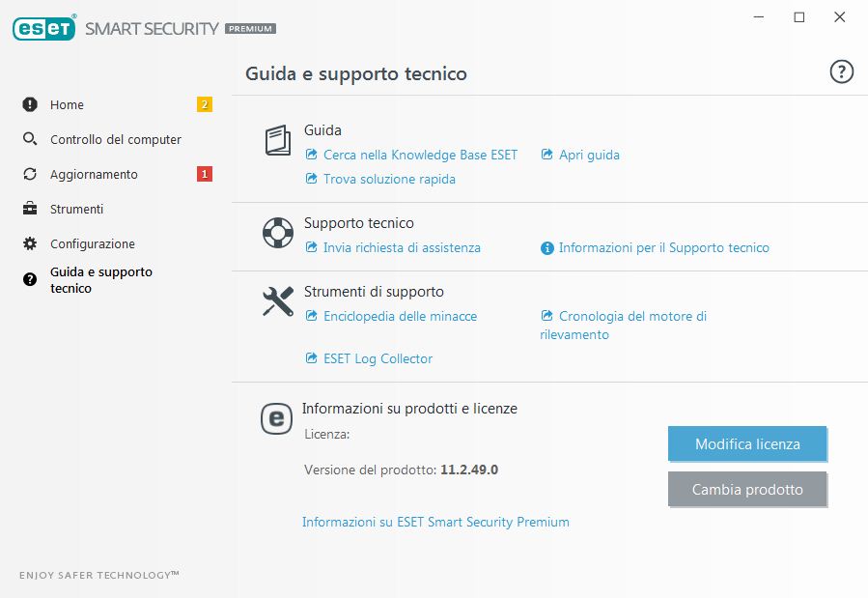Open the Invia richiesta di assistenza link
The height and width of the screenshot is (598, 868).
click(x=402, y=247)
